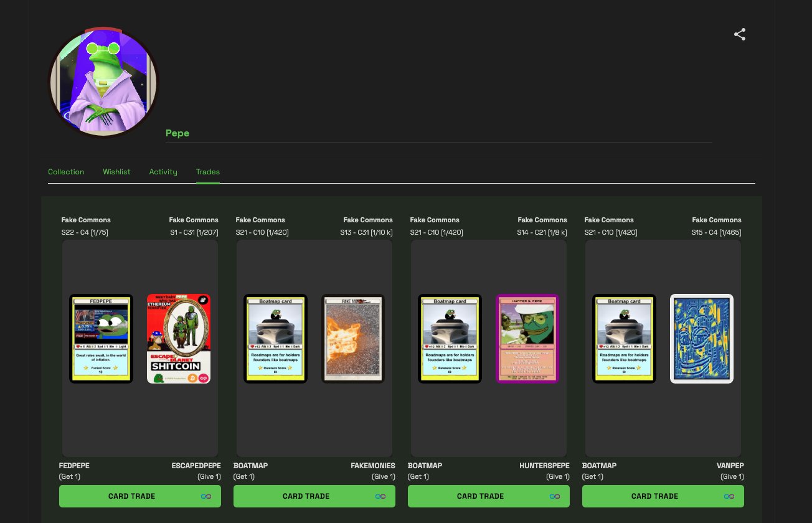Viewport: 812px width, 523px height.
Task: Open the FEDPEPE card thumbnail
Action: (x=101, y=339)
